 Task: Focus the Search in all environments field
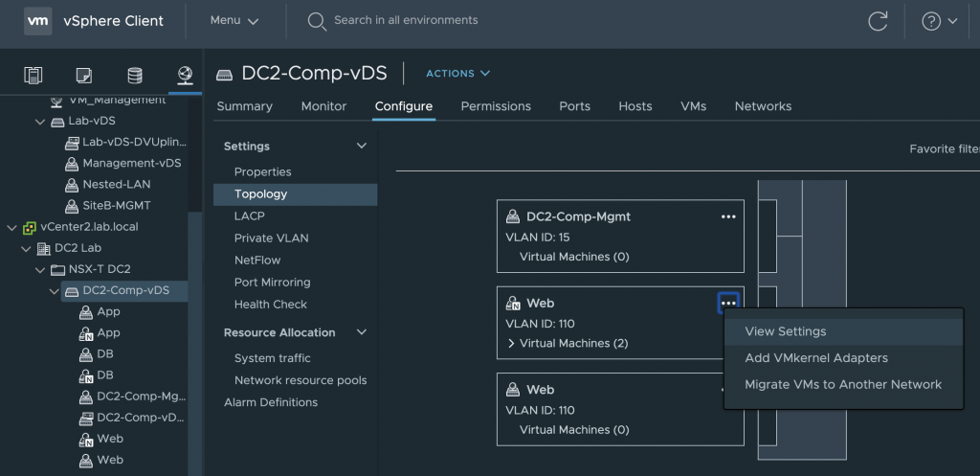(x=406, y=20)
